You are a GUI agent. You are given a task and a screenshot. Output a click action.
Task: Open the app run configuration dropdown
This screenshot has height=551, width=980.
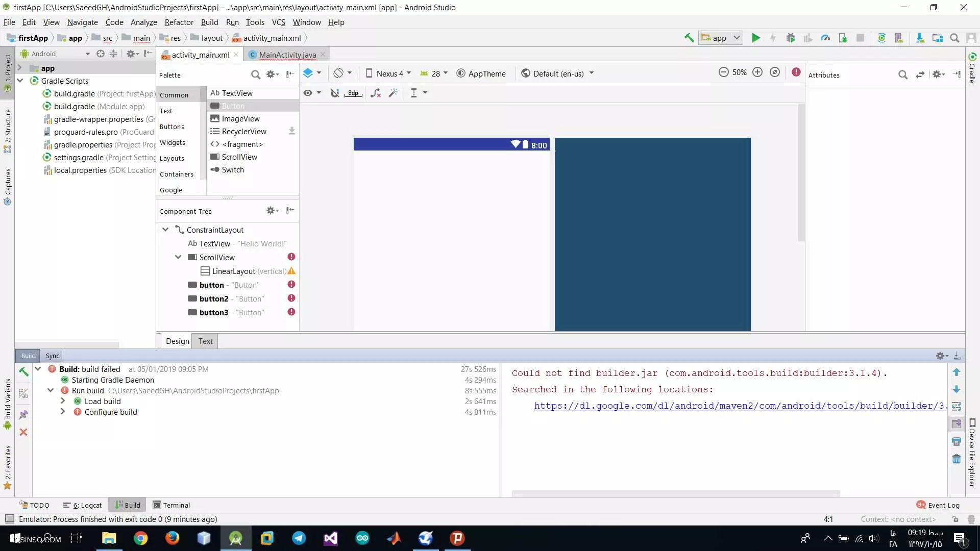(721, 38)
